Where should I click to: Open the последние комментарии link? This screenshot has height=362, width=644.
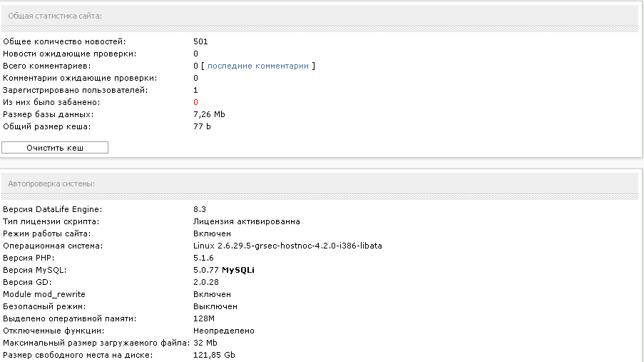pyautogui.click(x=258, y=66)
